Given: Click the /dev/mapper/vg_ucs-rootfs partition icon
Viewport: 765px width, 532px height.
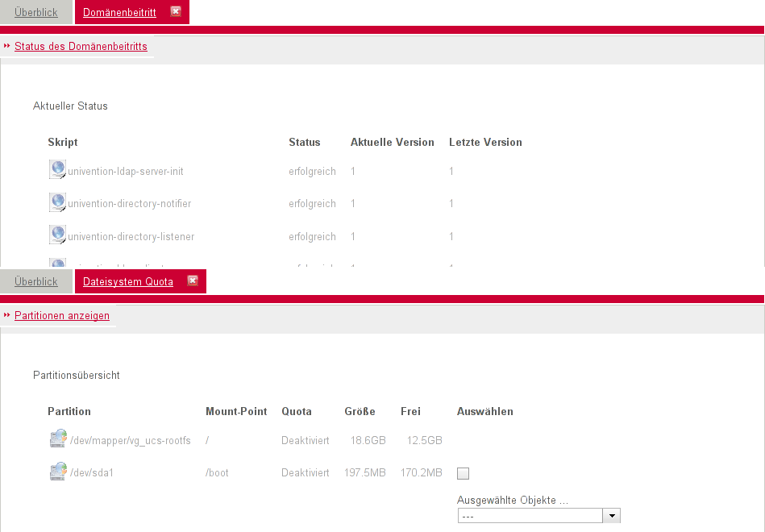Looking at the screenshot, I should [x=57, y=439].
